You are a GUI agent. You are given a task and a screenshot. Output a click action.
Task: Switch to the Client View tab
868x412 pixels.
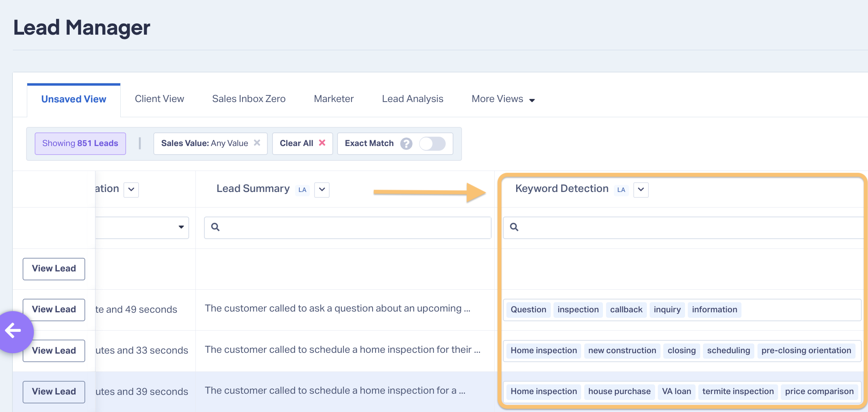click(160, 99)
